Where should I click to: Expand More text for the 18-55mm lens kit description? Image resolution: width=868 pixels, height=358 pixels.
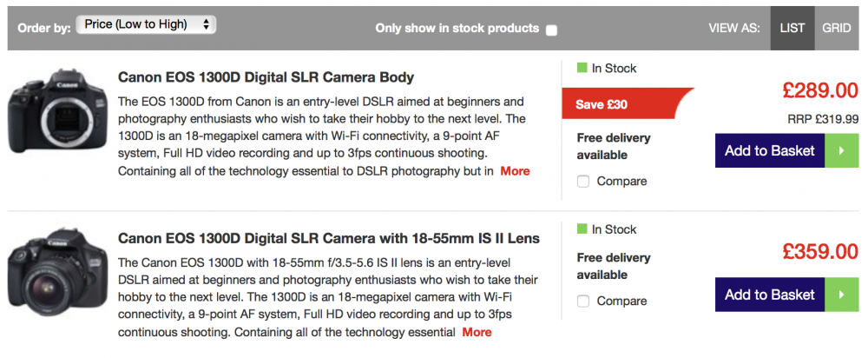click(477, 332)
